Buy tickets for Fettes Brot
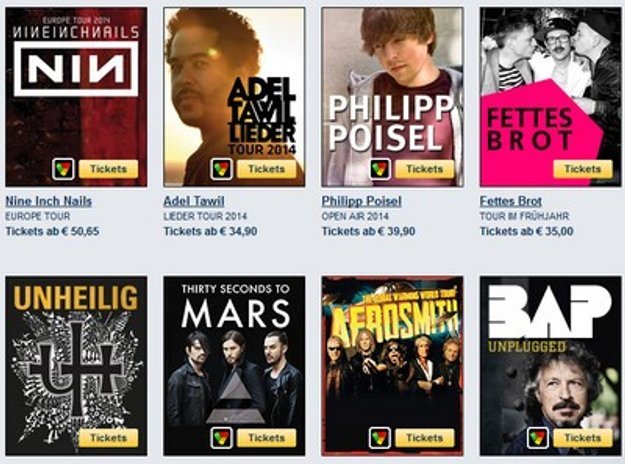This screenshot has width=625, height=464. (x=583, y=169)
